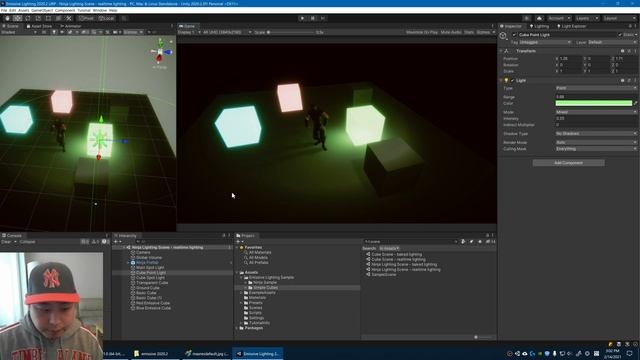Open the Simple Cubes folder
The width and height of the screenshot is (640, 360).
click(265, 288)
